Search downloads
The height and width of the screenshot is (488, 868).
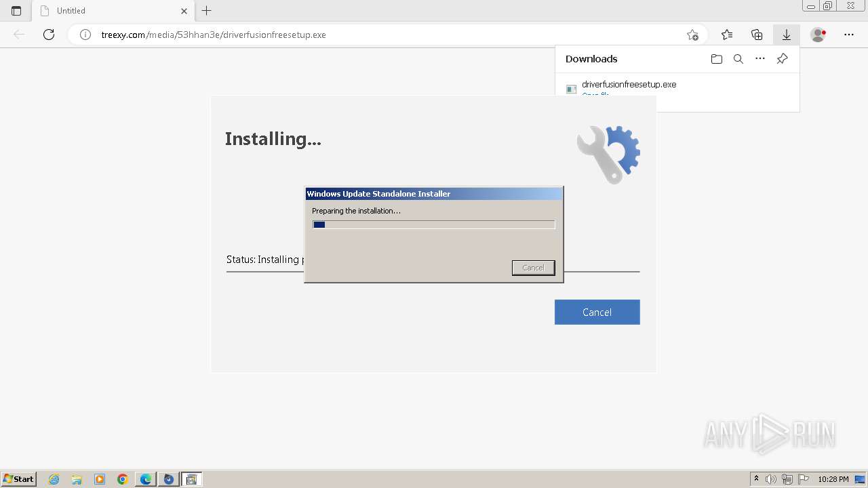pos(738,59)
